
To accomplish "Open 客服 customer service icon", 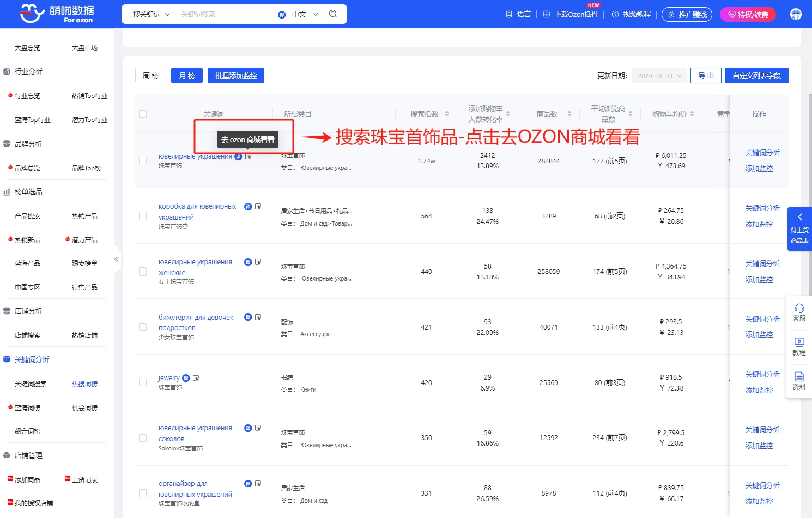I will [x=799, y=313].
